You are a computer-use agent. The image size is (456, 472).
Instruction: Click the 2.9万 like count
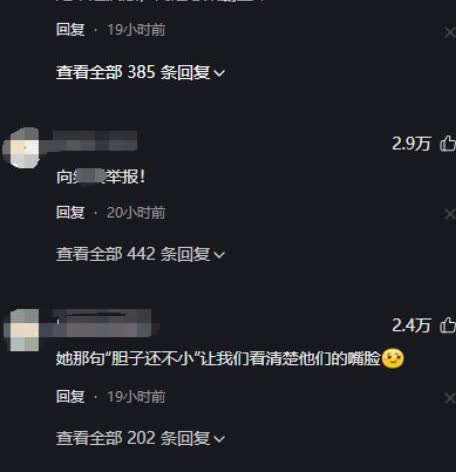[x=411, y=144]
